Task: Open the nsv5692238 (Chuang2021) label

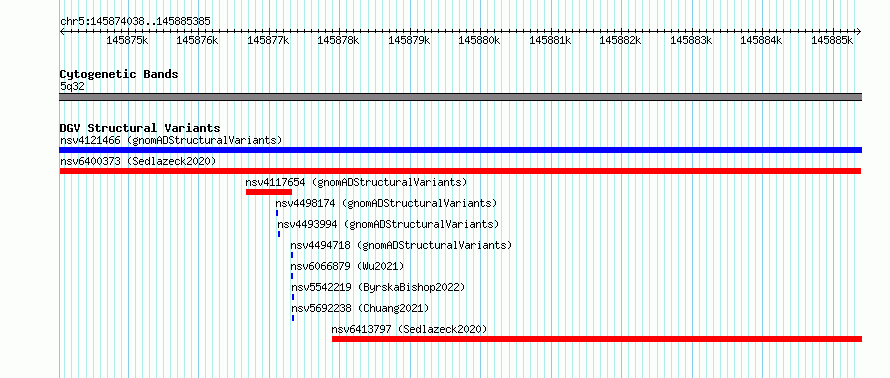Action: click(360, 308)
